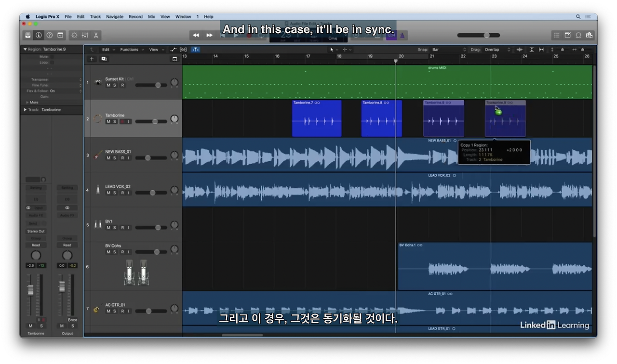Open the Library panel icon
The height and width of the screenshot is (364, 617).
click(28, 35)
